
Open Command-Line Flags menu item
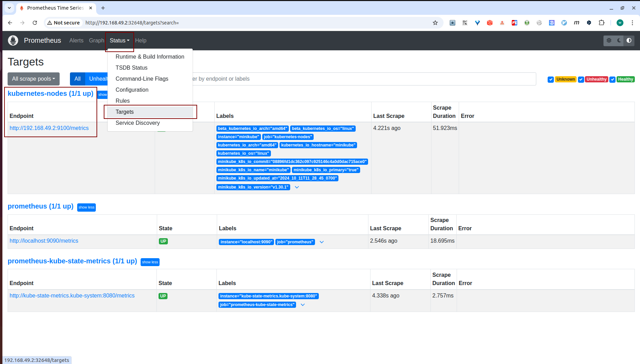tap(150, 79)
